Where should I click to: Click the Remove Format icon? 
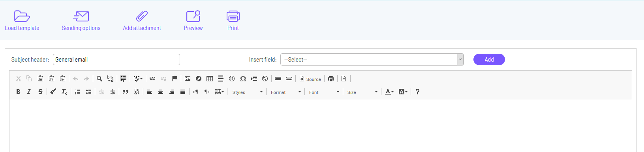[64, 92]
